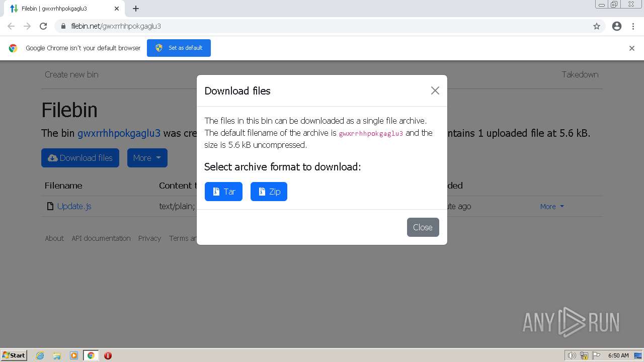
Task: Click the network tray icon
Action: [x=584, y=355]
